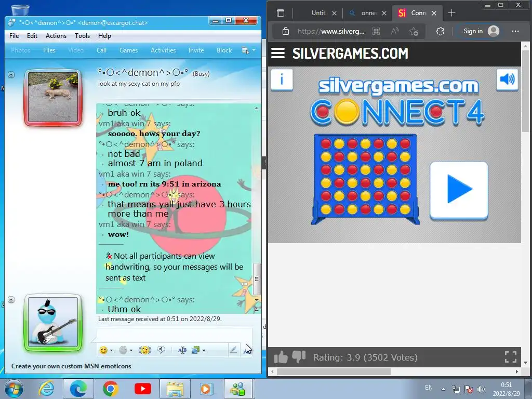
Task: Click Sign in on the browser
Action: (x=482, y=31)
